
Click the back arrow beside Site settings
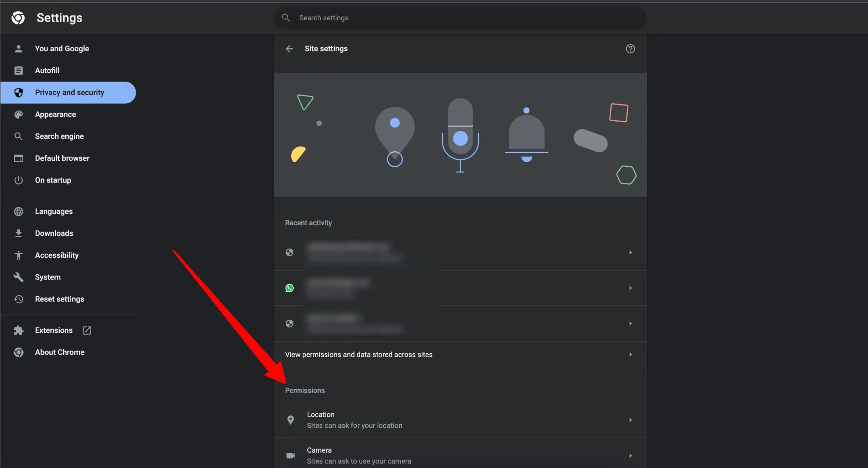pos(289,49)
